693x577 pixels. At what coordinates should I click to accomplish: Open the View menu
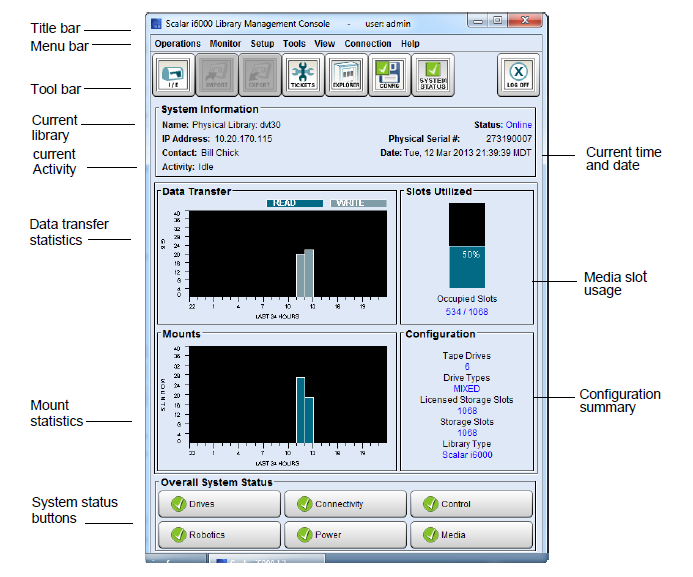[x=325, y=44]
